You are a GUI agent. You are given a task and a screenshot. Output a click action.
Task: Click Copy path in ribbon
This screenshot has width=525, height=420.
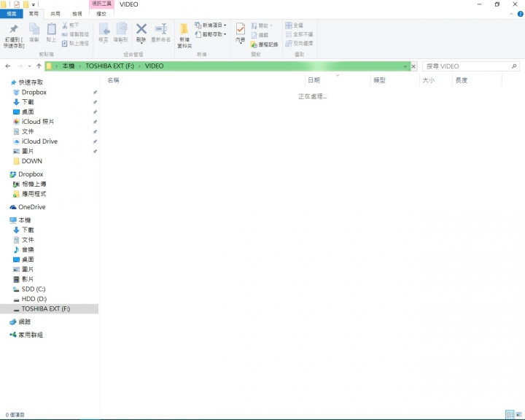[75, 34]
